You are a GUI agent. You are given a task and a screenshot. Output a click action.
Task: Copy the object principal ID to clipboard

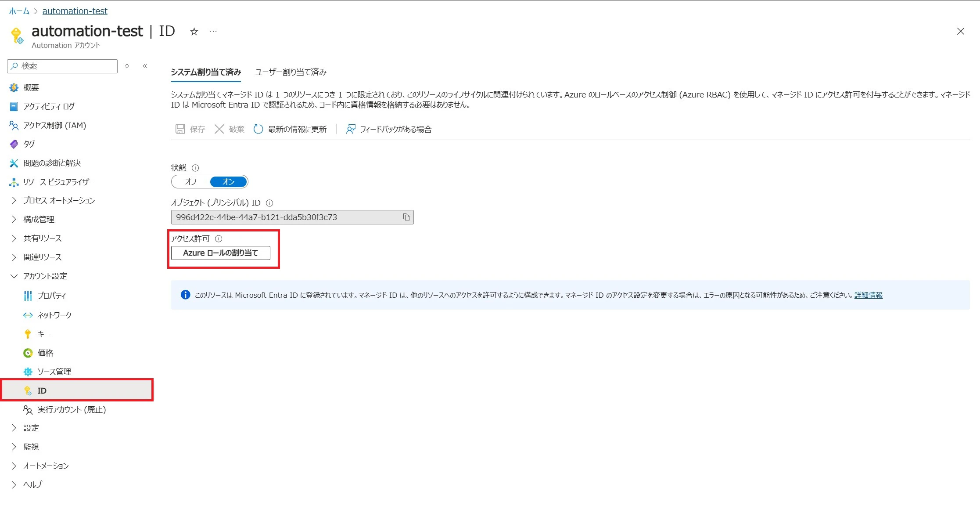(406, 217)
